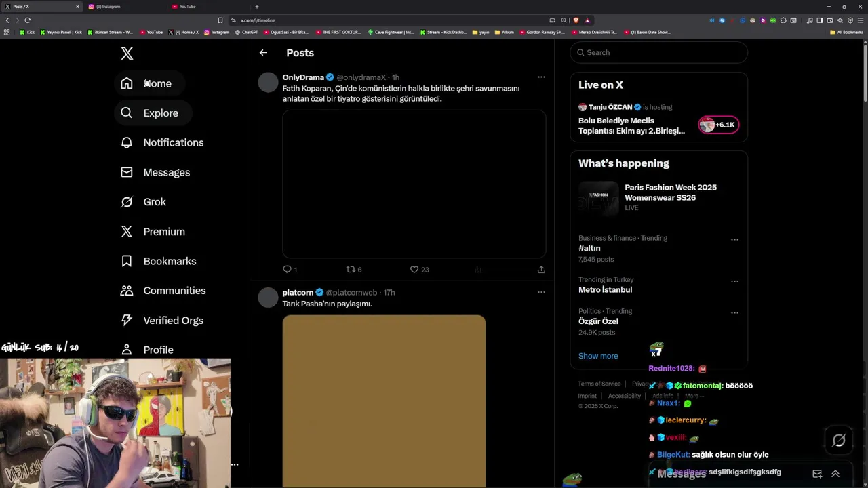Open Grok from the sidebar
The height and width of the screenshot is (488, 868).
click(144, 202)
